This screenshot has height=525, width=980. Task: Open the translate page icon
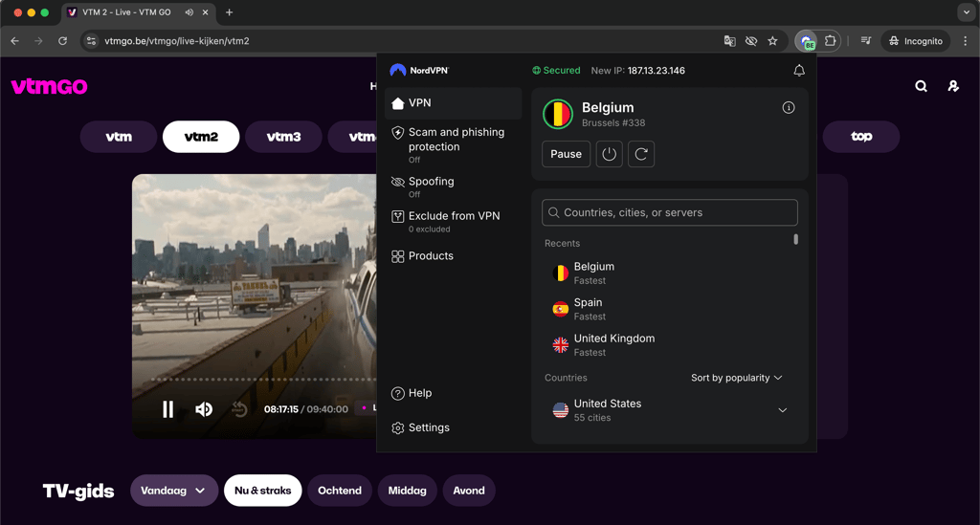(729, 41)
